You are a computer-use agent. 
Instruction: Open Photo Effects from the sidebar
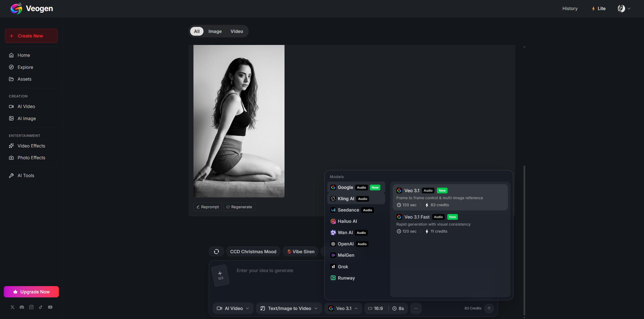point(31,157)
